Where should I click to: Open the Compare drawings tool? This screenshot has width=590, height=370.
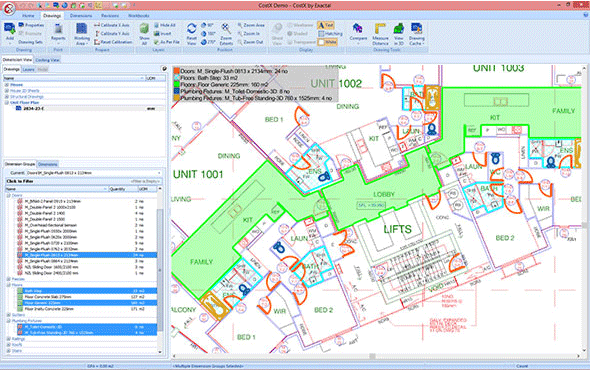tap(358, 33)
